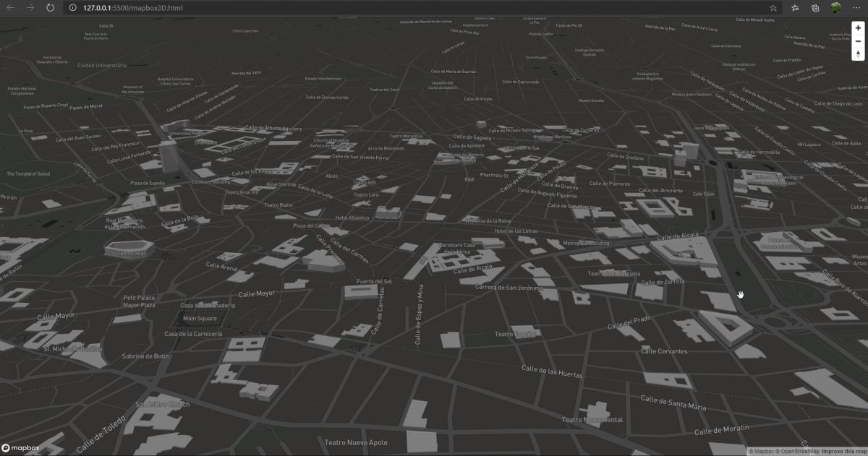Open the © Mapbox attribution link
Viewport: 868px width, 456px height.
coord(762,452)
